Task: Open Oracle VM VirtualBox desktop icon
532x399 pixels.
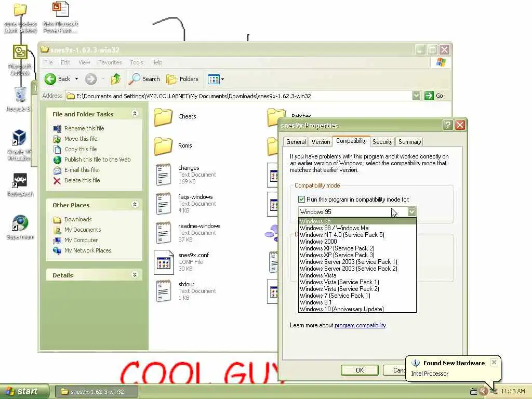Action: [x=19, y=137]
